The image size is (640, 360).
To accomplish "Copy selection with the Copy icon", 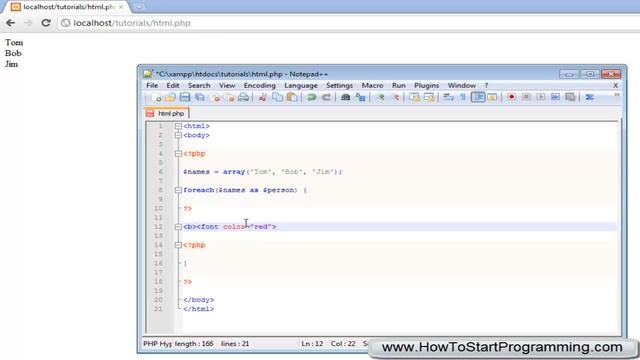I will click(x=277, y=97).
